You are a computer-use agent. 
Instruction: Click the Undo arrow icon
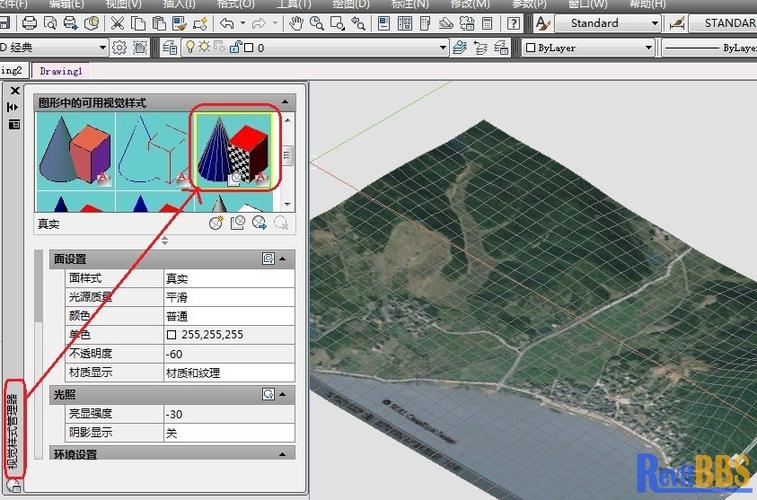[x=227, y=23]
